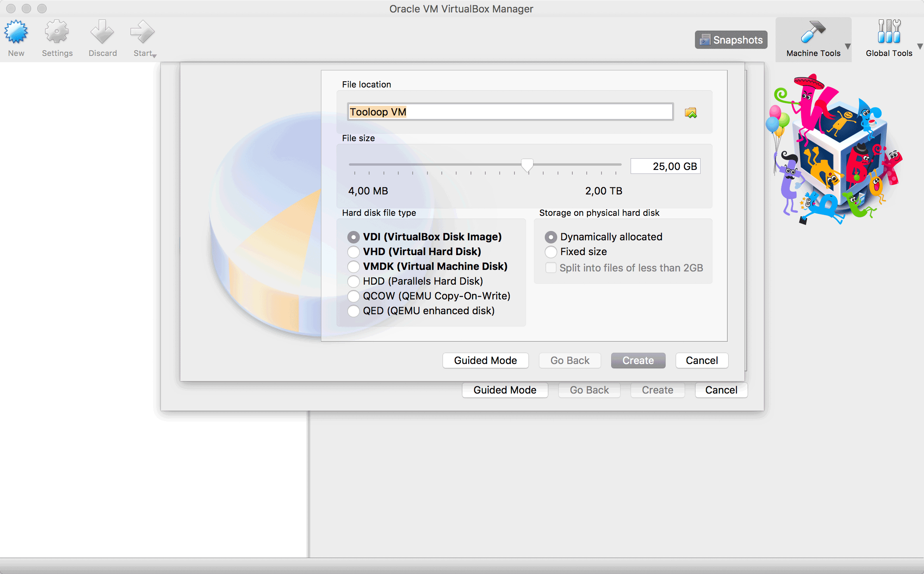Click Cancel in front dialog
924x574 pixels.
tap(702, 360)
